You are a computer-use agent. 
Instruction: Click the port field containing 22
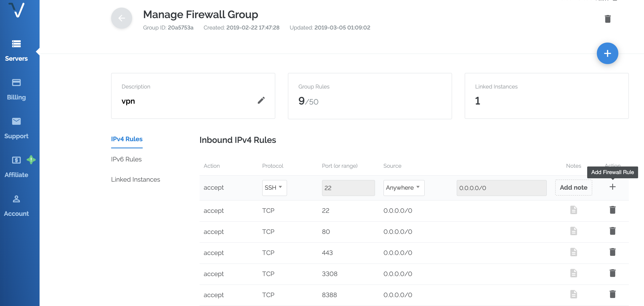[348, 188]
